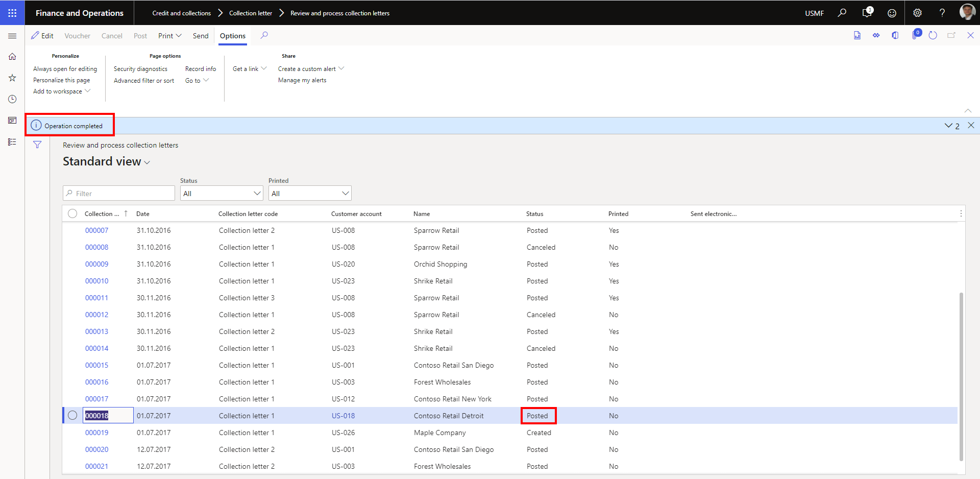This screenshot has height=479, width=980.
Task: Expand the navigation pane hamburger menu
Action: pos(12,36)
